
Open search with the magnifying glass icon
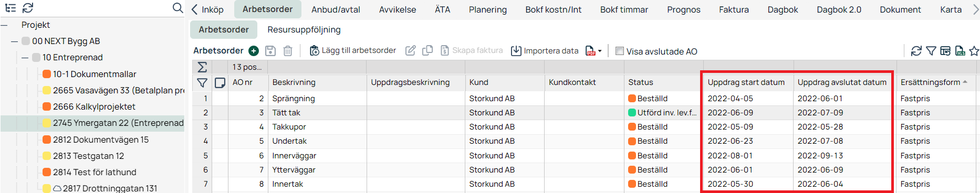178,8
